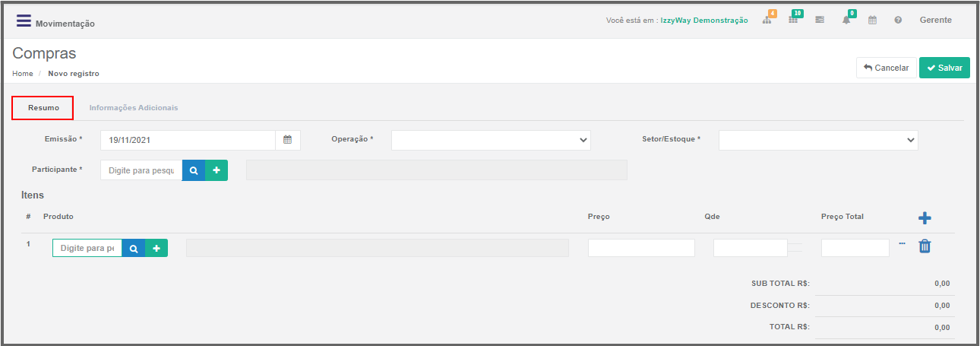Open the grid apps icon with badge 10
980x346 pixels.
click(793, 21)
